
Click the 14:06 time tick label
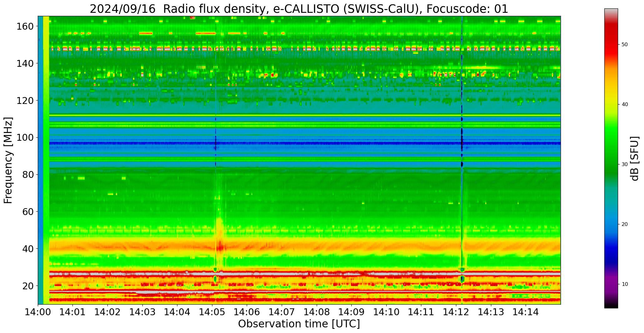247,311
